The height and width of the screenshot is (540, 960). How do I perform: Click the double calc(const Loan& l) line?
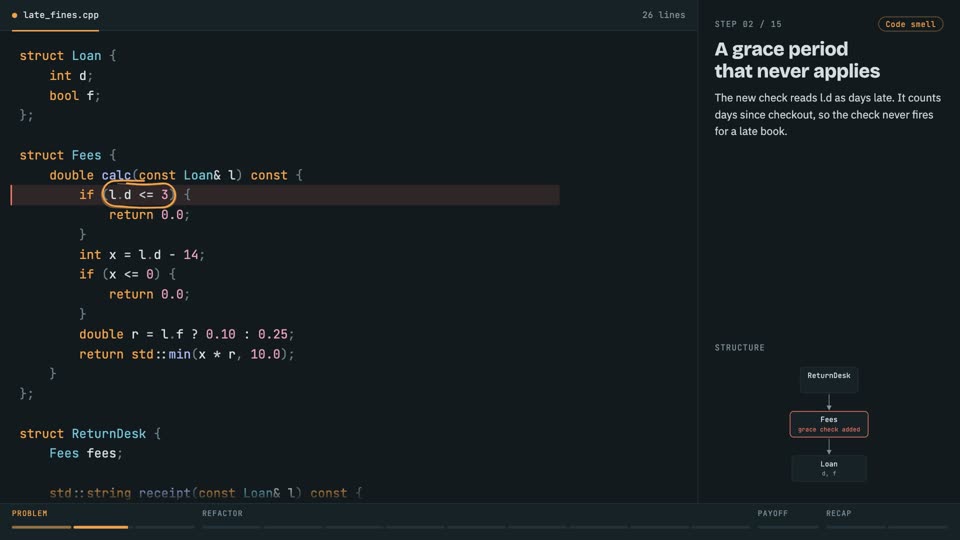(x=176, y=175)
